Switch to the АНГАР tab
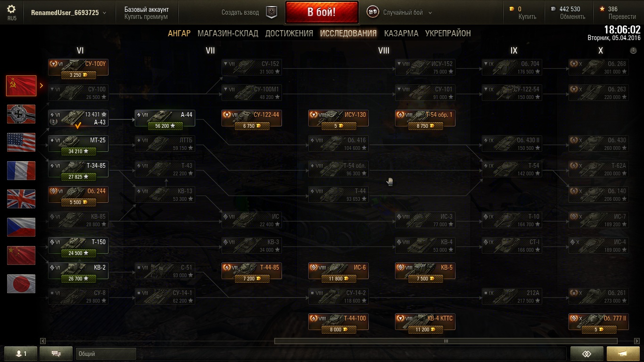This screenshot has height=362, width=644. pyautogui.click(x=179, y=33)
